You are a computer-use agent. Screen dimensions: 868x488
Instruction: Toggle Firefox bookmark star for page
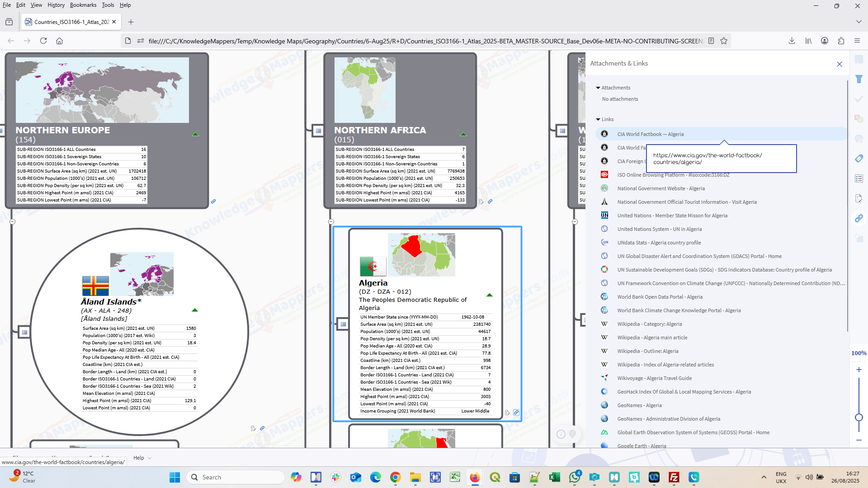click(x=724, y=41)
